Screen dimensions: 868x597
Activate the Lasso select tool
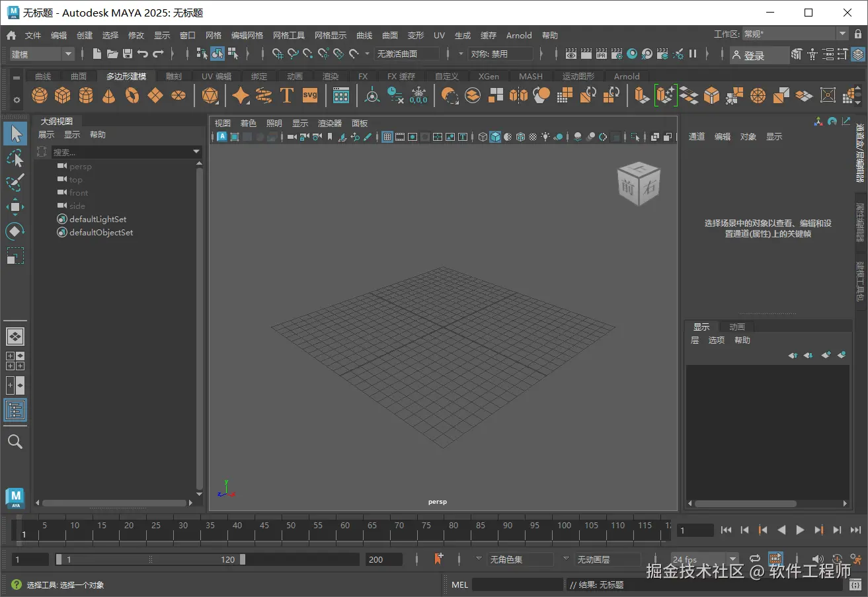click(15, 157)
